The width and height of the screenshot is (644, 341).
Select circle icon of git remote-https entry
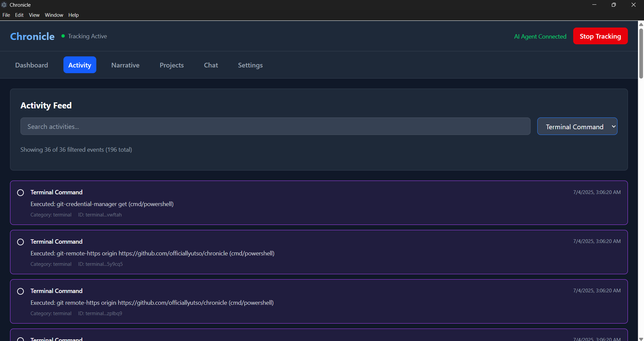(20, 291)
